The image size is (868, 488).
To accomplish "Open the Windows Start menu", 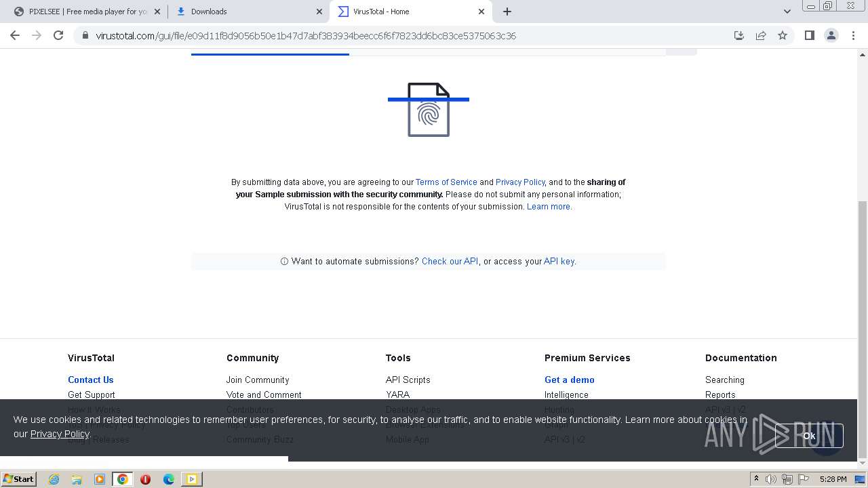I will tap(18, 479).
